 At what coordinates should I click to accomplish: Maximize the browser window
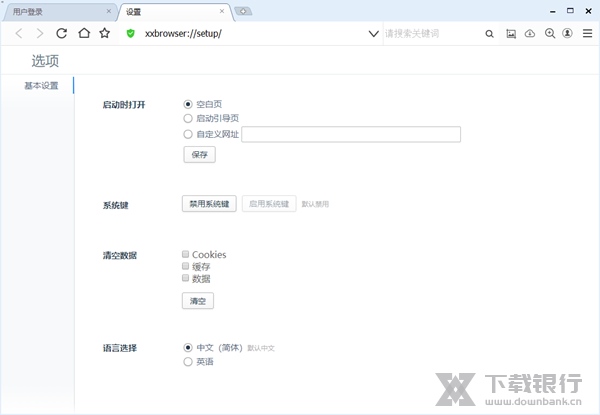tap(570, 11)
